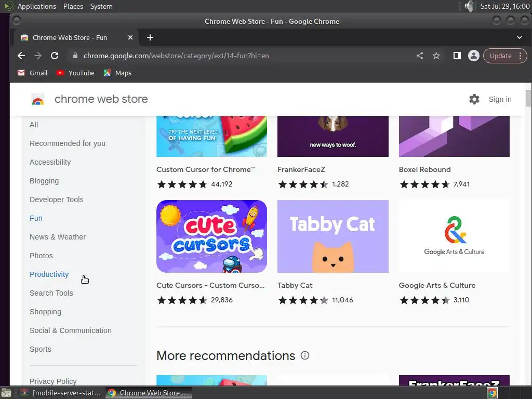Select the All category

[x=34, y=125]
